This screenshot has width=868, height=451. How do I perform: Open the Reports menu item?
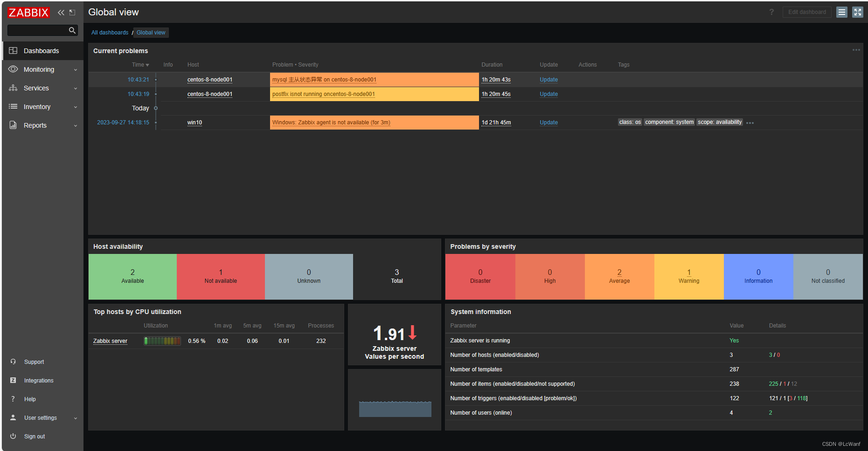click(43, 125)
